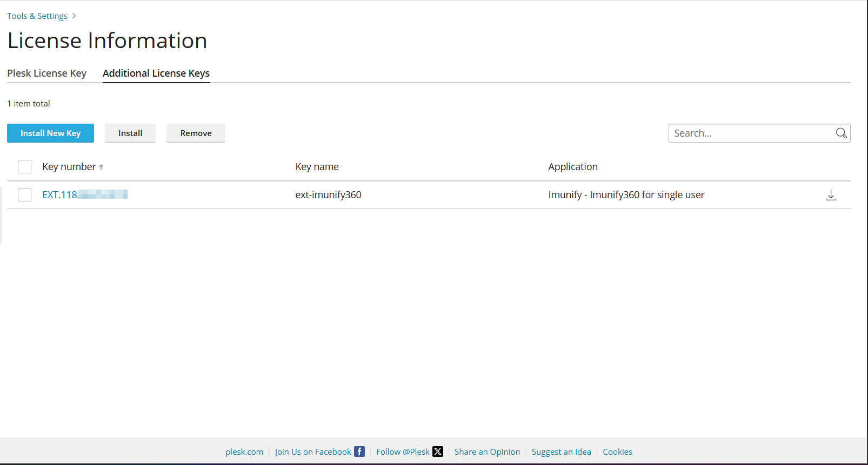Sort by the Key name column header

tap(317, 167)
